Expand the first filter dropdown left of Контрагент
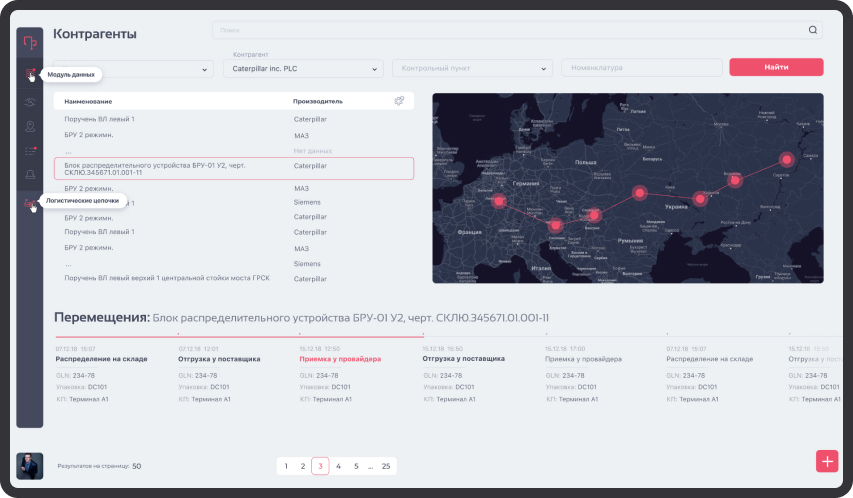The height and width of the screenshot is (498, 853). point(133,69)
